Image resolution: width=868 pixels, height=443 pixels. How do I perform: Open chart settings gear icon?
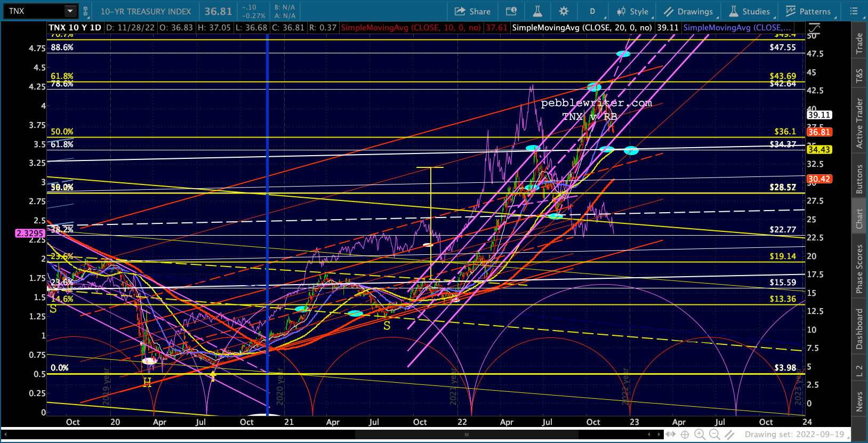click(x=564, y=11)
